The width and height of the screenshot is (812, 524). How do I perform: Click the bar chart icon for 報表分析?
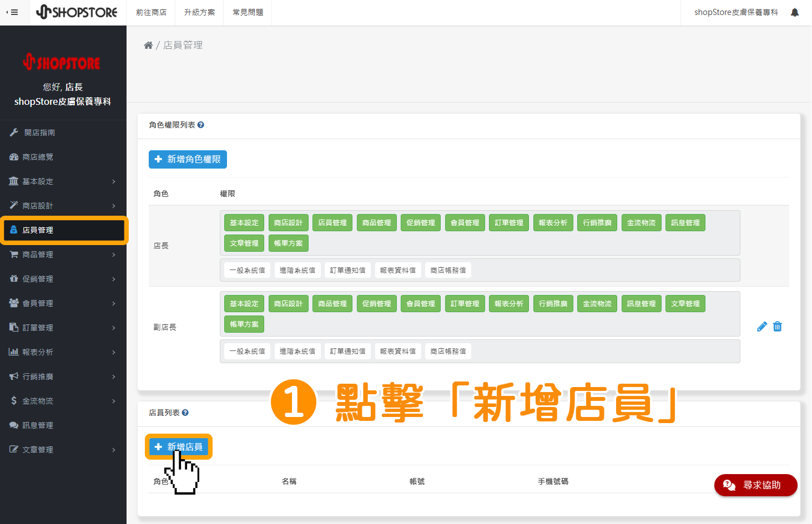pyautogui.click(x=14, y=352)
